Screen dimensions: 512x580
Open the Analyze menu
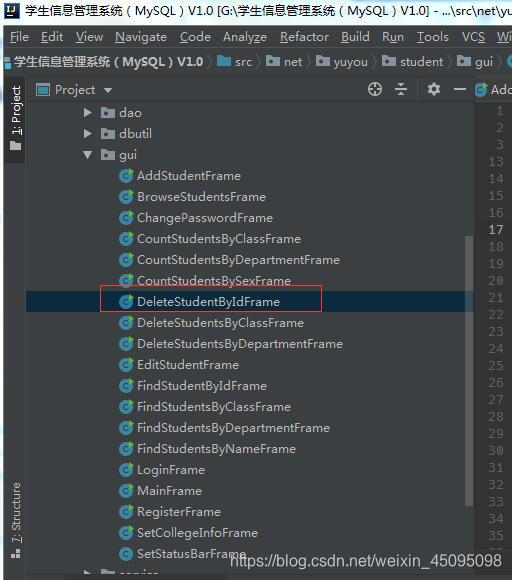[x=245, y=37]
